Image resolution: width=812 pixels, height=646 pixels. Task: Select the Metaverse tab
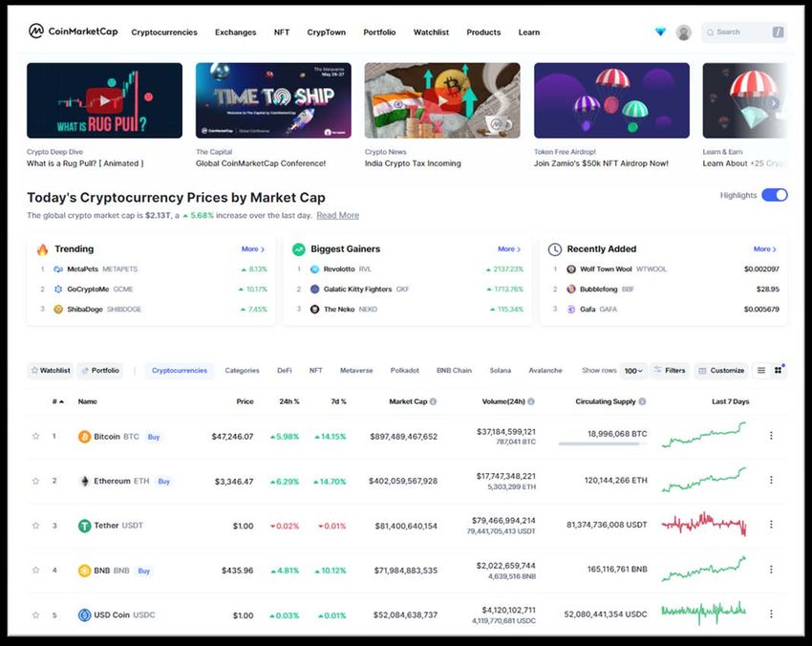(356, 371)
